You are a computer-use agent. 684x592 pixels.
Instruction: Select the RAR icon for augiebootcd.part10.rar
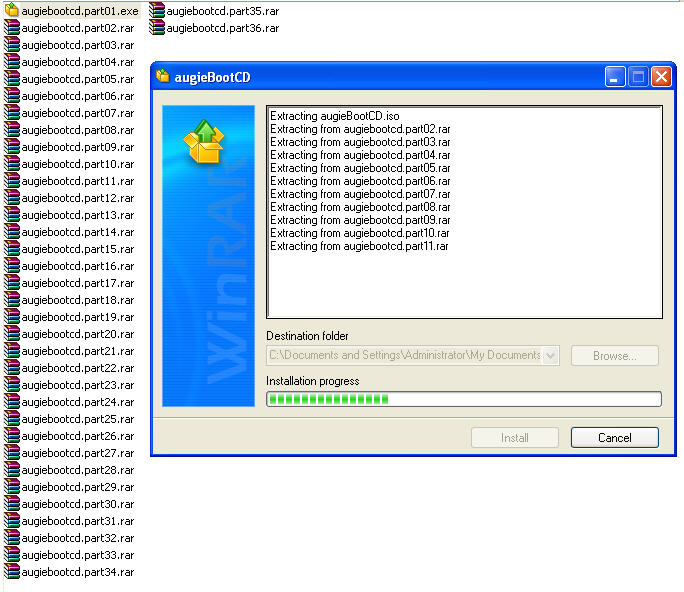(x=12, y=164)
